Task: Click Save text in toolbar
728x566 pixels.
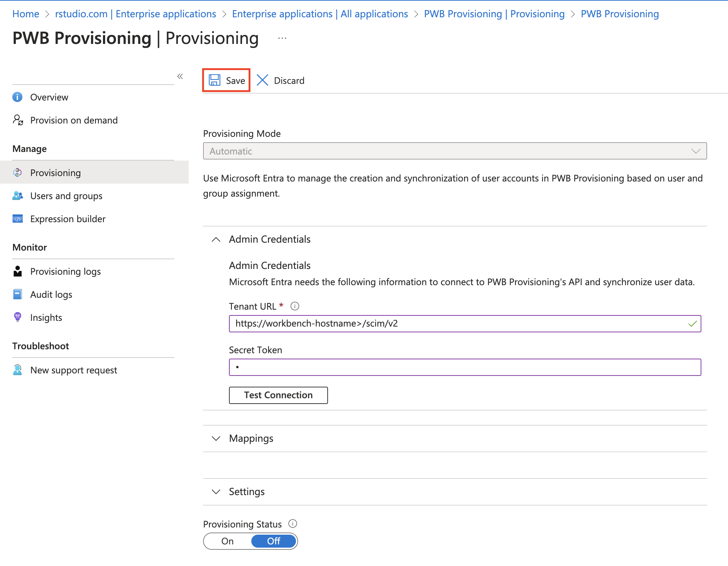Action: pyautogui.click(x=235, y=80)
